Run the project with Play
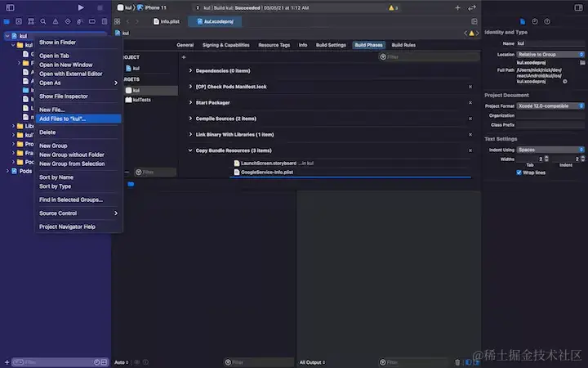The width and height of the screenshot is (588, 368). 81,7
